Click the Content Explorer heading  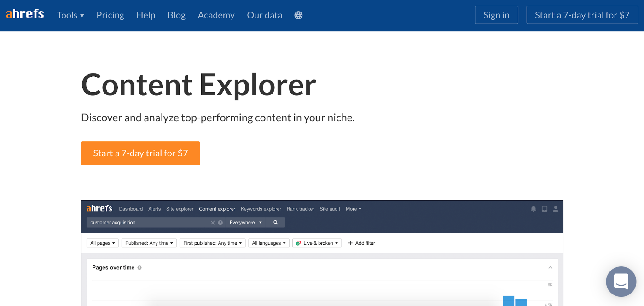click(199, 84)
